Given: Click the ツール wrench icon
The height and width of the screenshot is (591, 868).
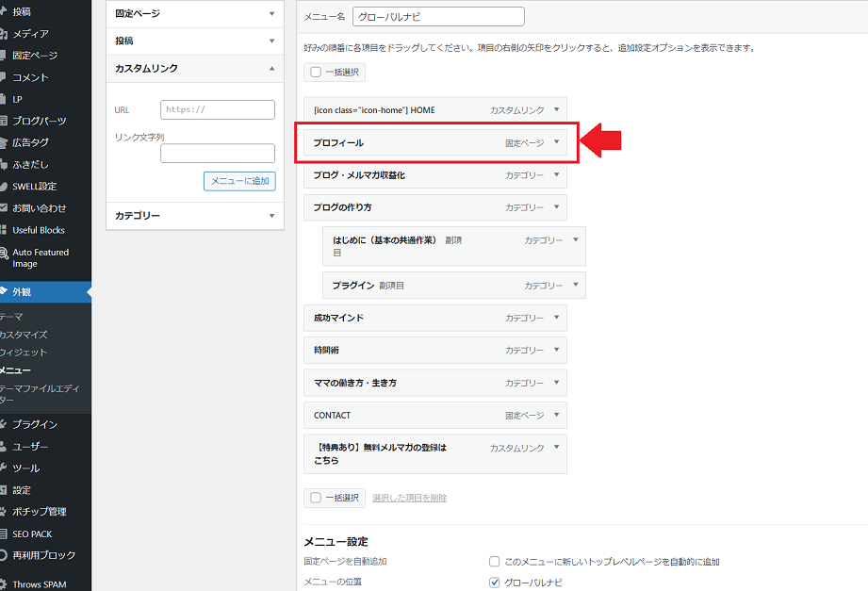Looking at the screenshot, I should 4,468.
